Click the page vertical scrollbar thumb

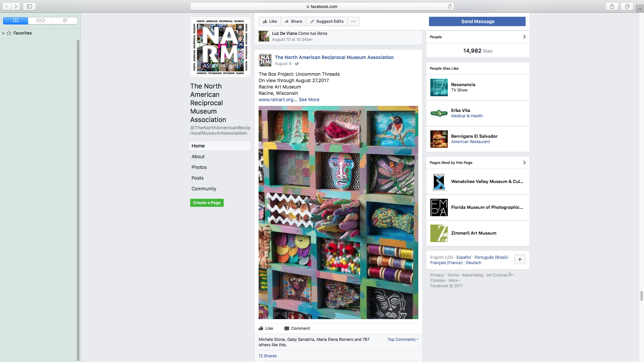641,296
